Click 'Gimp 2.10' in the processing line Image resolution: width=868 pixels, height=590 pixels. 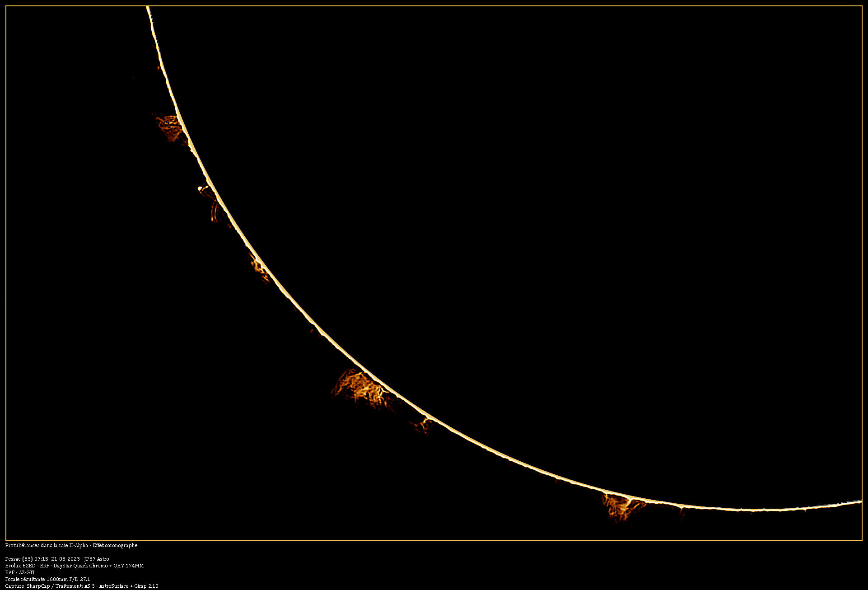(x=146, y=586)
